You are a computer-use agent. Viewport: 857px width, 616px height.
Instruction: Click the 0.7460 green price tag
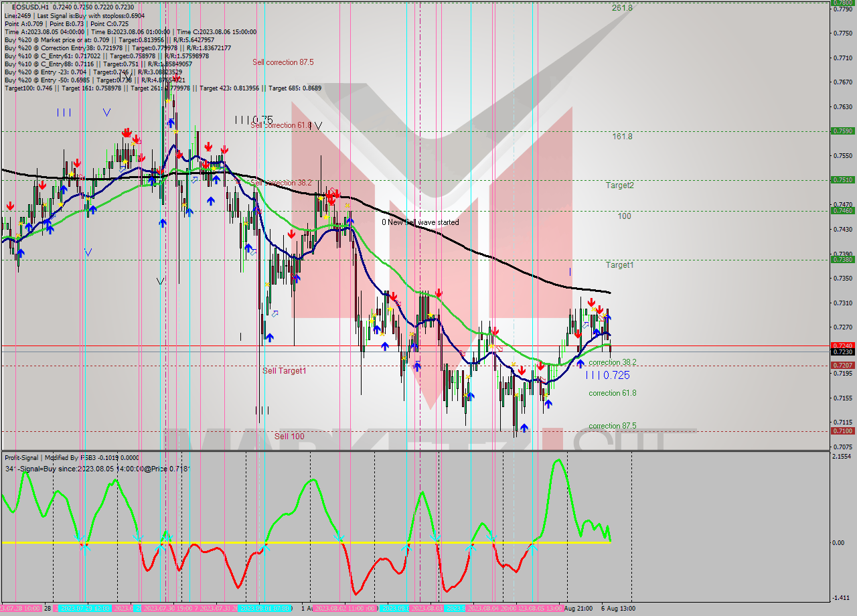842,210
